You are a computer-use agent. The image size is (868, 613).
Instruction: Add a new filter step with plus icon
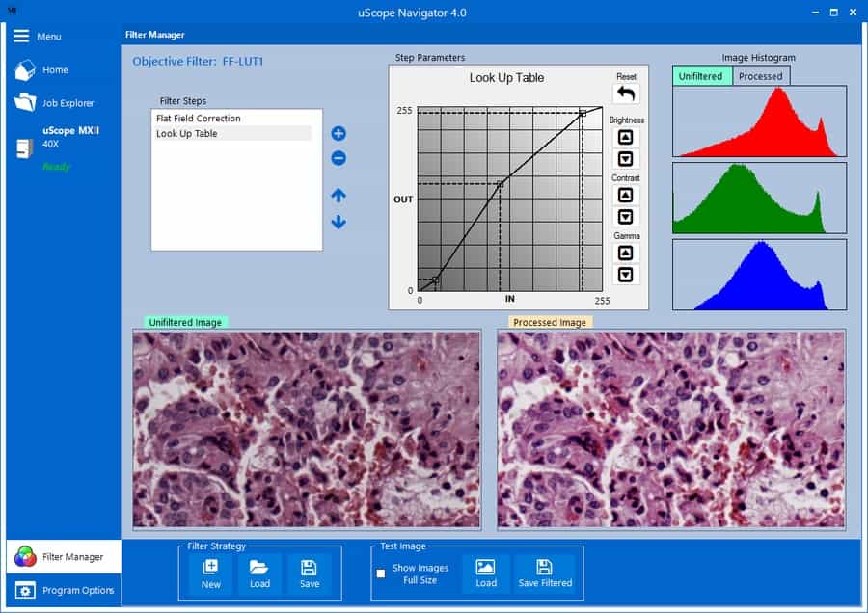click(339, 134)
